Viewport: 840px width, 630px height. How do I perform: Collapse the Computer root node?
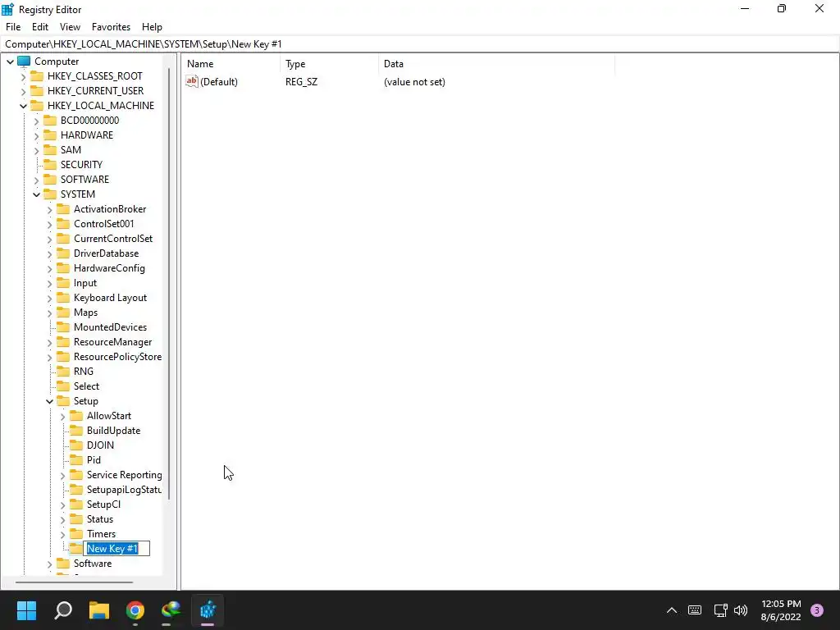[10, 62]
